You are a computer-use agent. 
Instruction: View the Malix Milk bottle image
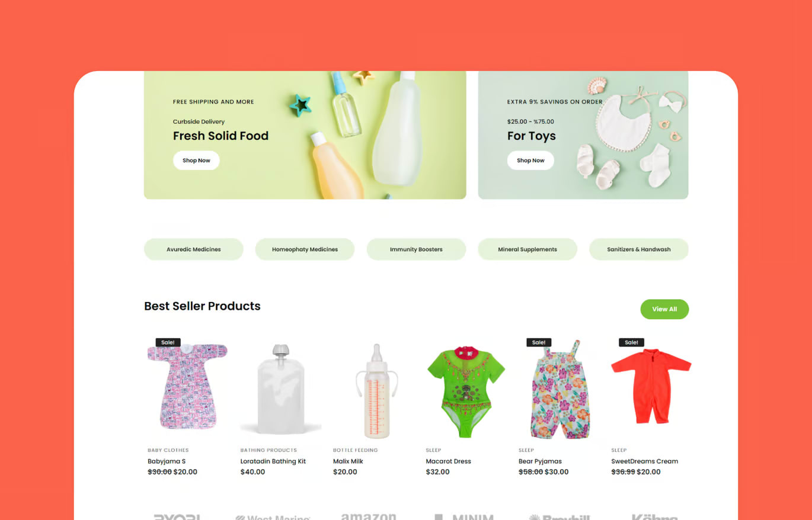(x=376, y=391)
